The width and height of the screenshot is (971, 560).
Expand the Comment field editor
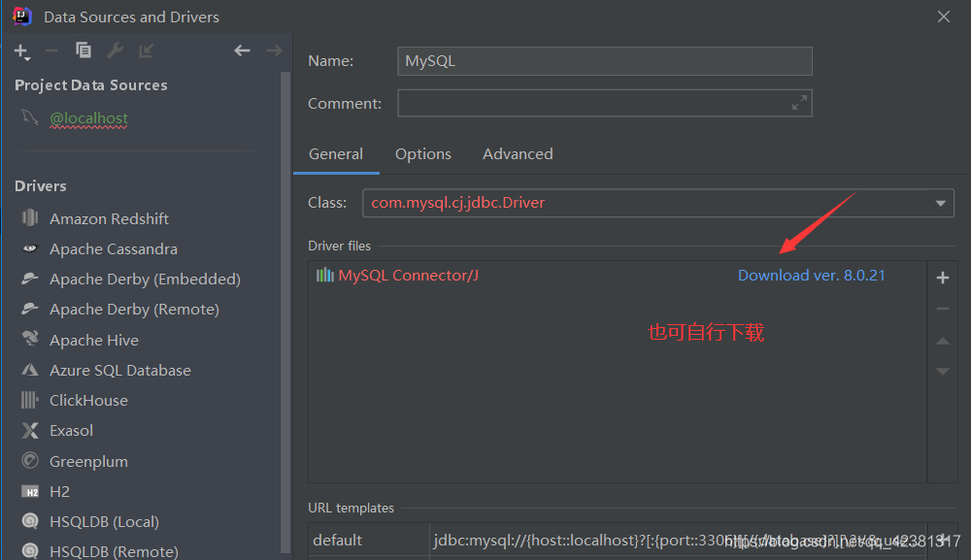(799, 103)
